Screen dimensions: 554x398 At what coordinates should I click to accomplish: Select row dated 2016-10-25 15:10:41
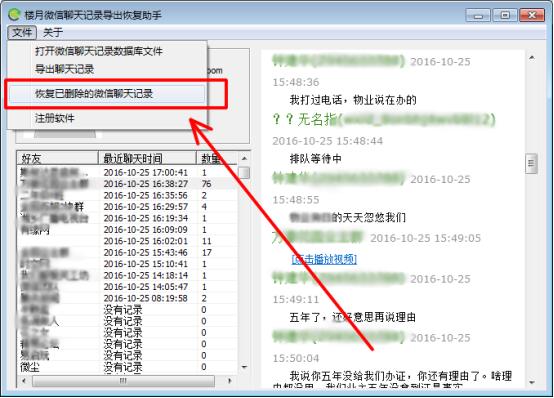pos(127,264)
